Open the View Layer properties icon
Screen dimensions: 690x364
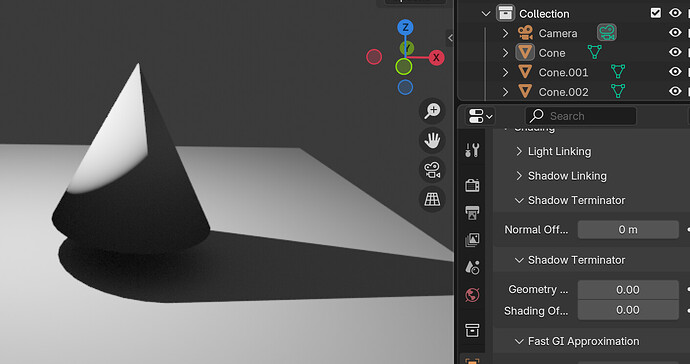472,240
